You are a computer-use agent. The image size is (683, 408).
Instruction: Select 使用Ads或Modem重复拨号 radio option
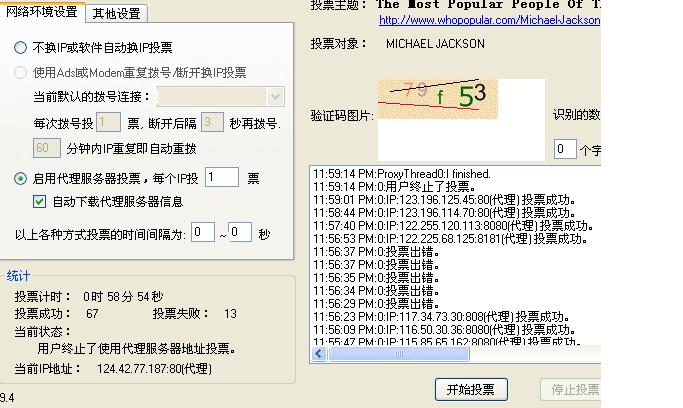click(x=21, y=72)
